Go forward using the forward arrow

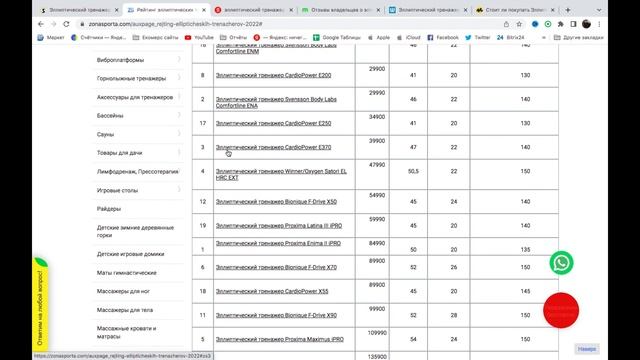53,24
